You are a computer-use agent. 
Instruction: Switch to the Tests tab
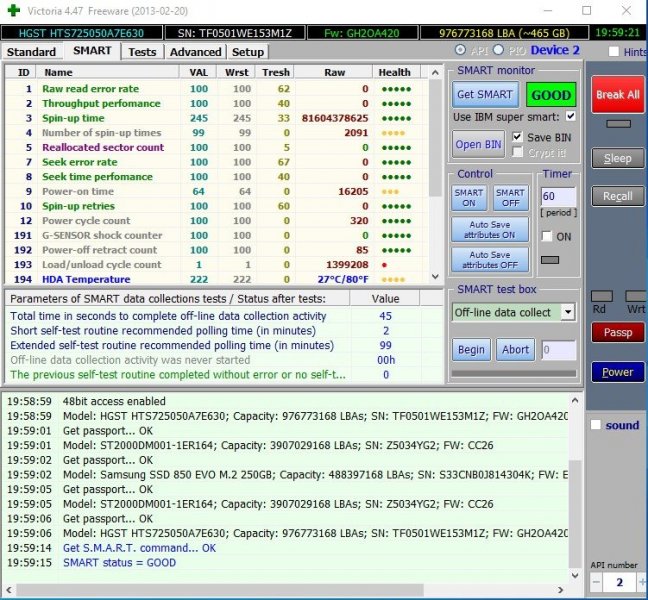tap(142, 51)
